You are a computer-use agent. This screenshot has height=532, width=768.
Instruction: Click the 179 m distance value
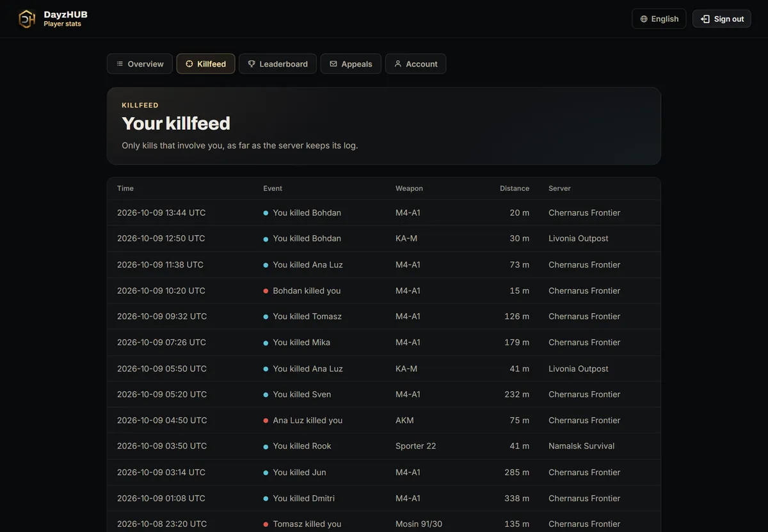click(x=516, y=343)
